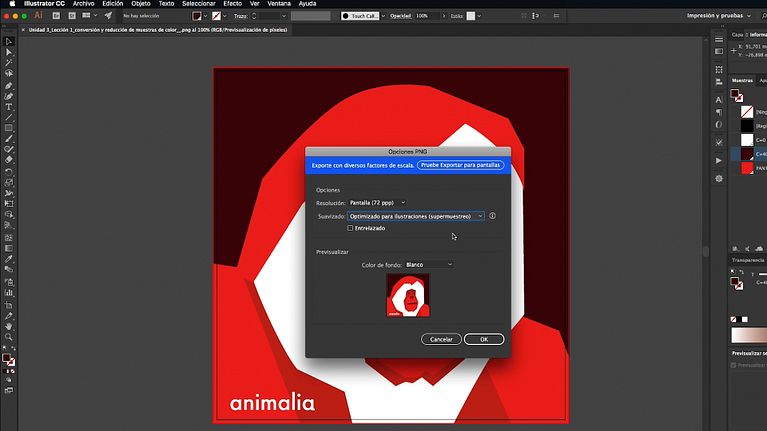Select the Rectangle tool
The image size is (767, 431).
[x=8, y=128]
